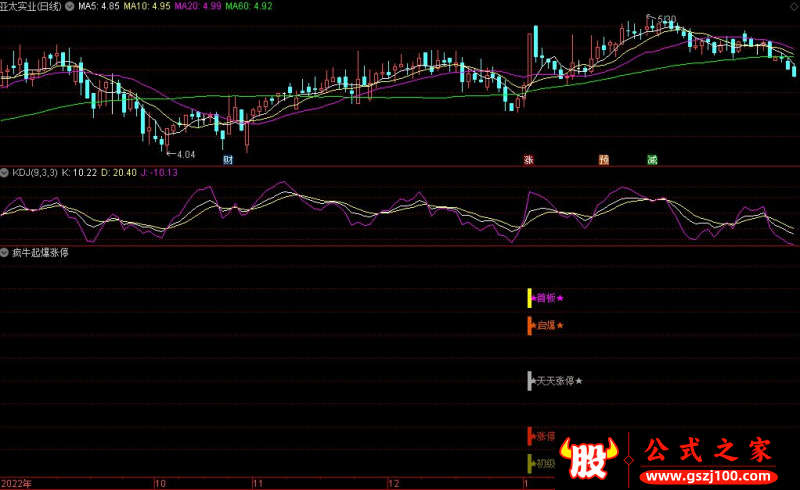Screen dimensions: 800x490
Task: Click the green 减 event marker
Action: click(652, 160)
